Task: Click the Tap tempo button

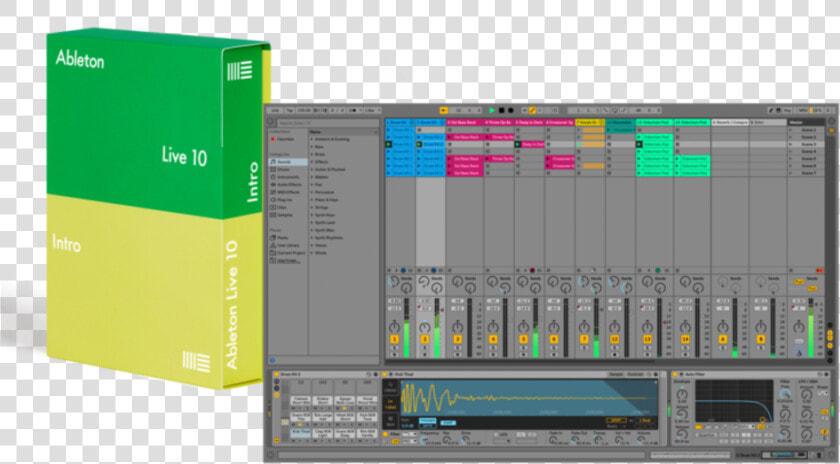Action: [x=290, y=110]
